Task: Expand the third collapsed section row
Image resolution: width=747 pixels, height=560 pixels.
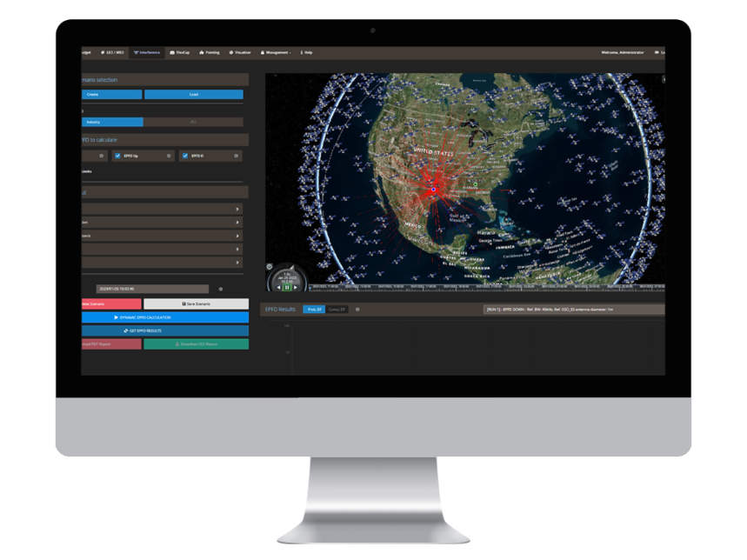Action: tap(237, 236)
